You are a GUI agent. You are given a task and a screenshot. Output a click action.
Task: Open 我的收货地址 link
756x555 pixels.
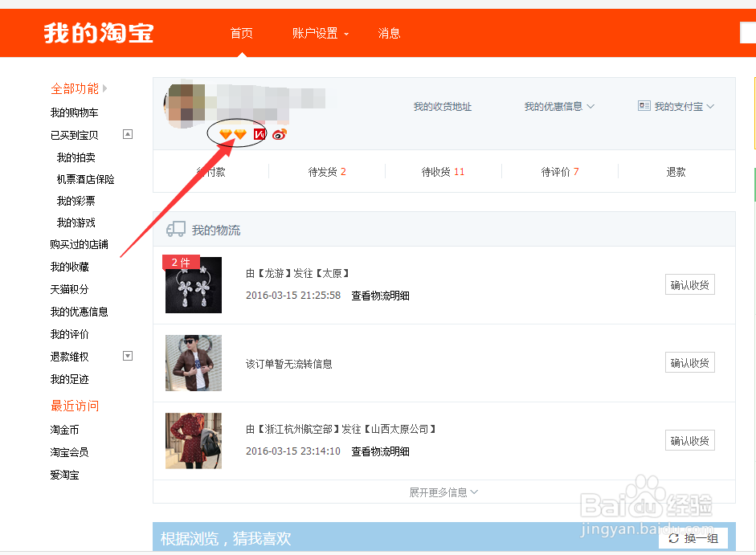(x=442, y=106)
